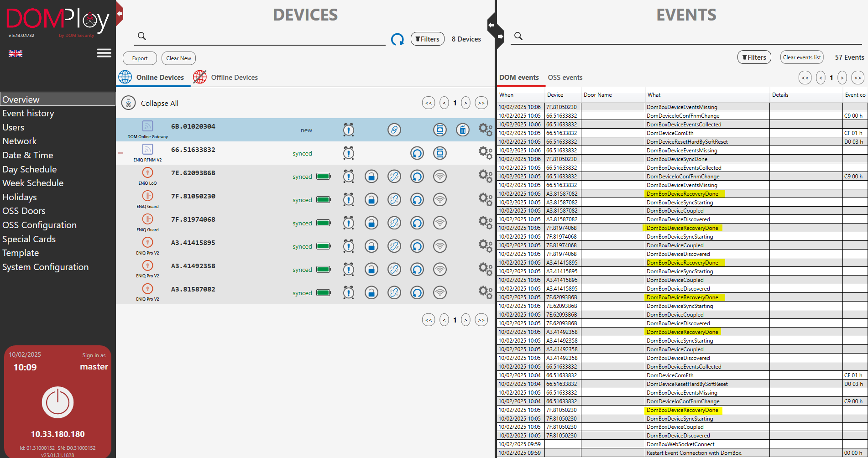Click the device box icon on the 66.51633832 row
Image resolution: width=868 pixels, height=458 pixels.
(440, 153)
